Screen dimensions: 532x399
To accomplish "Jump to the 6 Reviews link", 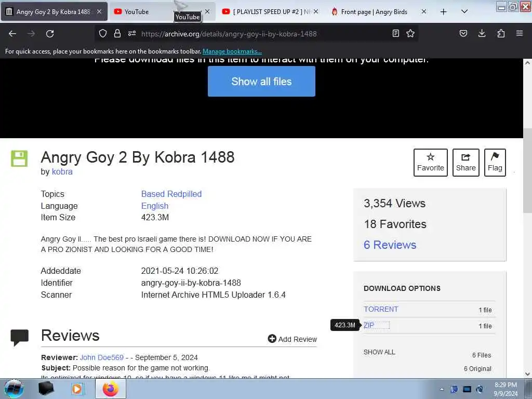I will (390, 245).
